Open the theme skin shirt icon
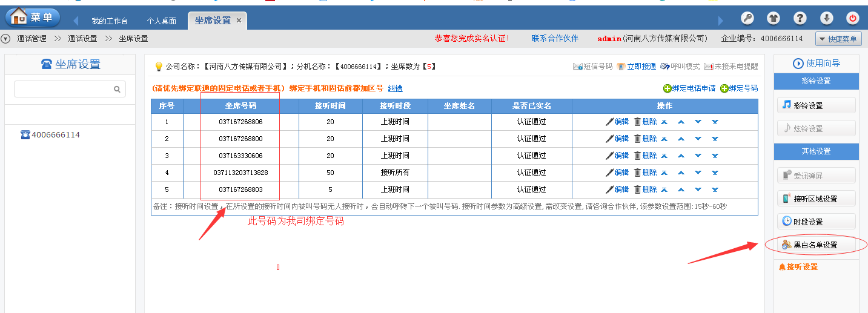Screen dimensions: 868x313 point(774,18)
